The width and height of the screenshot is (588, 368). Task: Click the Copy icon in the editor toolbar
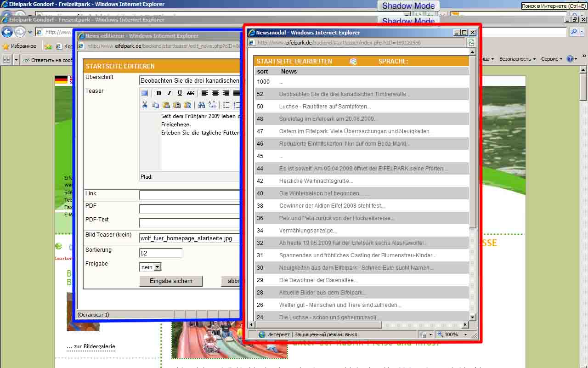pos(155,105)
